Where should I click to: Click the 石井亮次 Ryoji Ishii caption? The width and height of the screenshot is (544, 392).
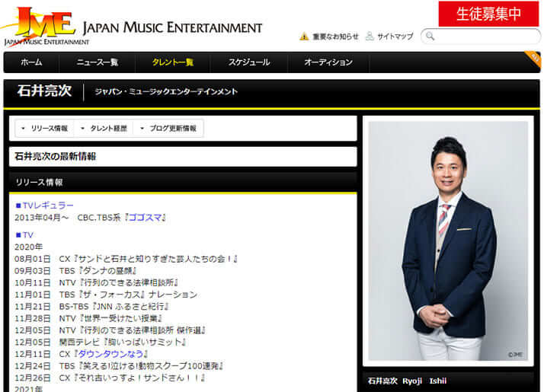point(408,381)
